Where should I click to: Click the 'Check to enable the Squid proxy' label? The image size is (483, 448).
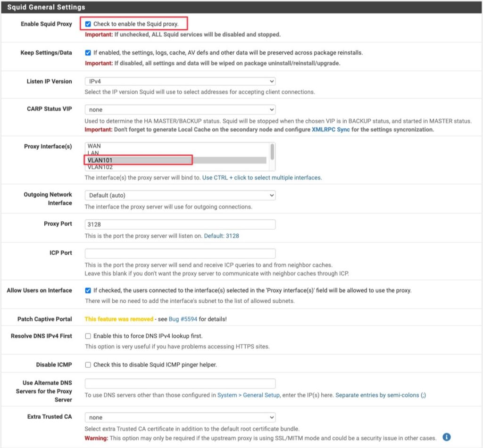(136, 24)
